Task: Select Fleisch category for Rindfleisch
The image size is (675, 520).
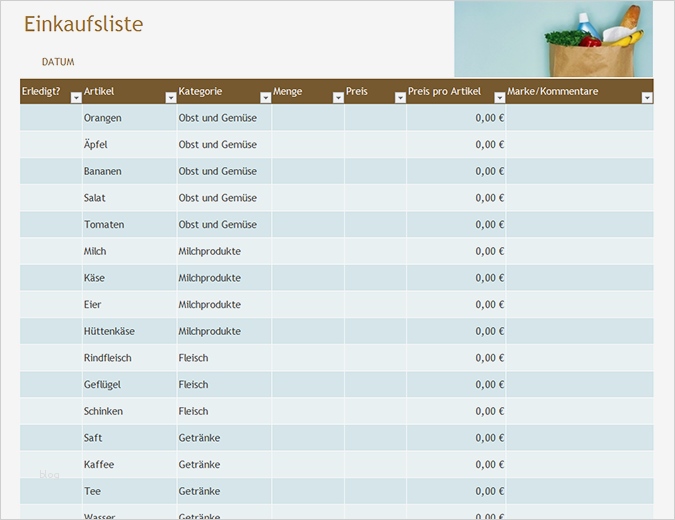Action: pyautogui.click(x=224, y=358)
